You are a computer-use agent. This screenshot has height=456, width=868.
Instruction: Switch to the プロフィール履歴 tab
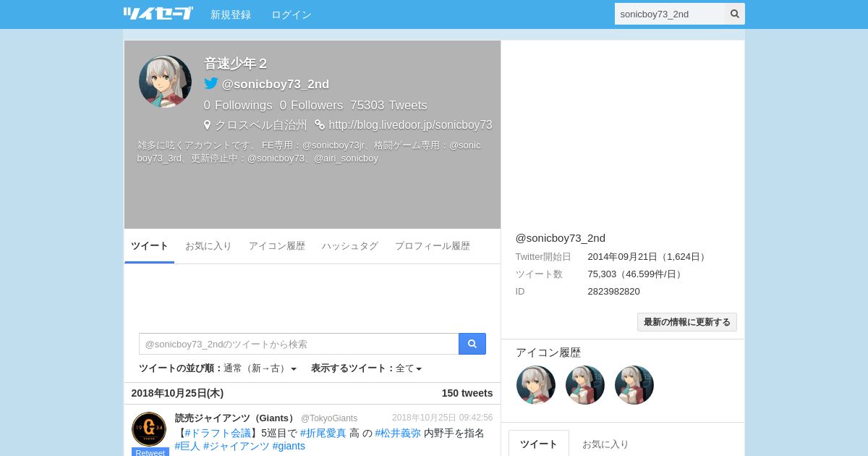pos(433,246)
